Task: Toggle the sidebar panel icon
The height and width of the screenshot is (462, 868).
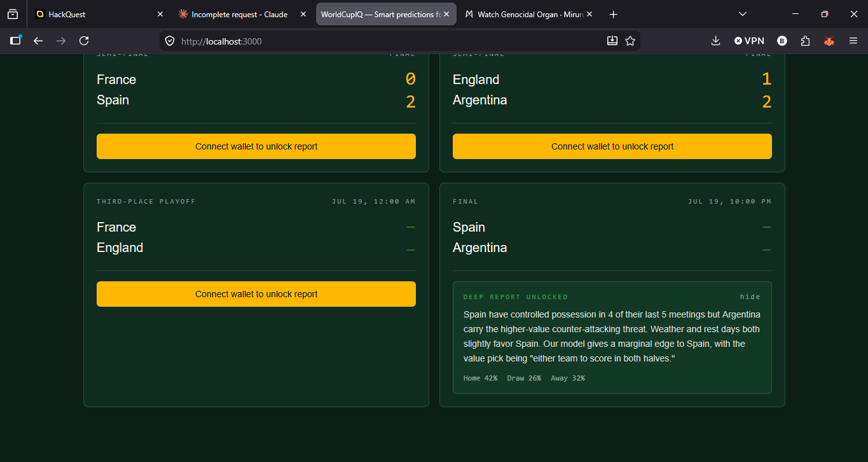Action: (x=16, y=41)
